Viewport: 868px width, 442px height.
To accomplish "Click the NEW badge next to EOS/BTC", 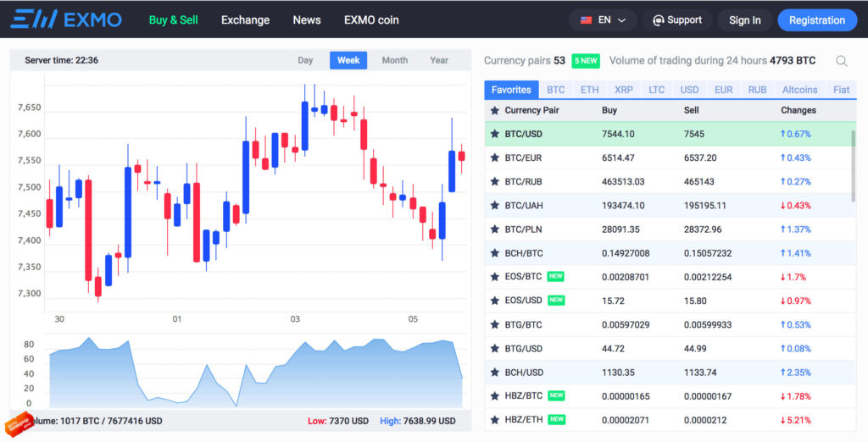I will [556, 276].
